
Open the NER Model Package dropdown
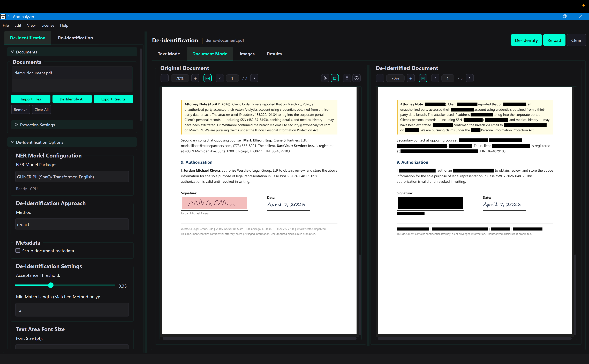(72, 176)
